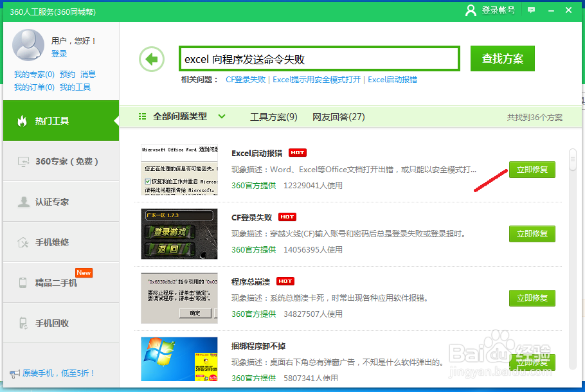Click the phone icon beside 精品二手机
This screenshot has height=392, width=585.
pos(22,283)
